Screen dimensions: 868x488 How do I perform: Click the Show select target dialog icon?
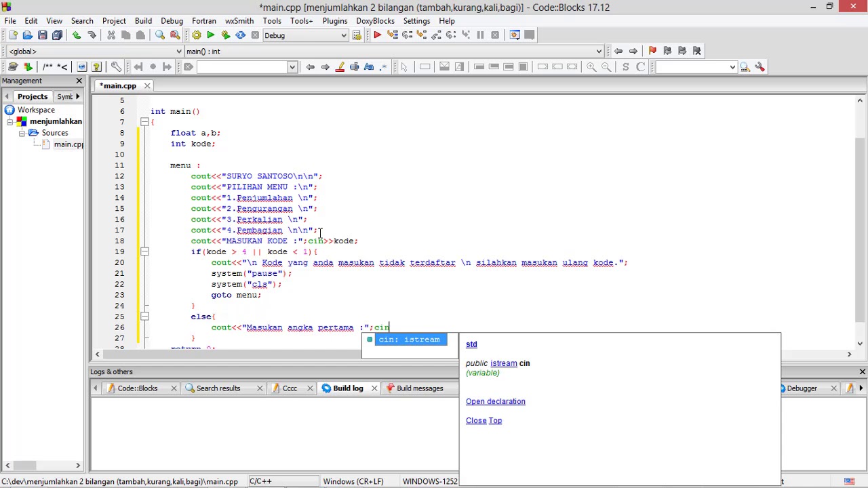click(x=357, y=35)
